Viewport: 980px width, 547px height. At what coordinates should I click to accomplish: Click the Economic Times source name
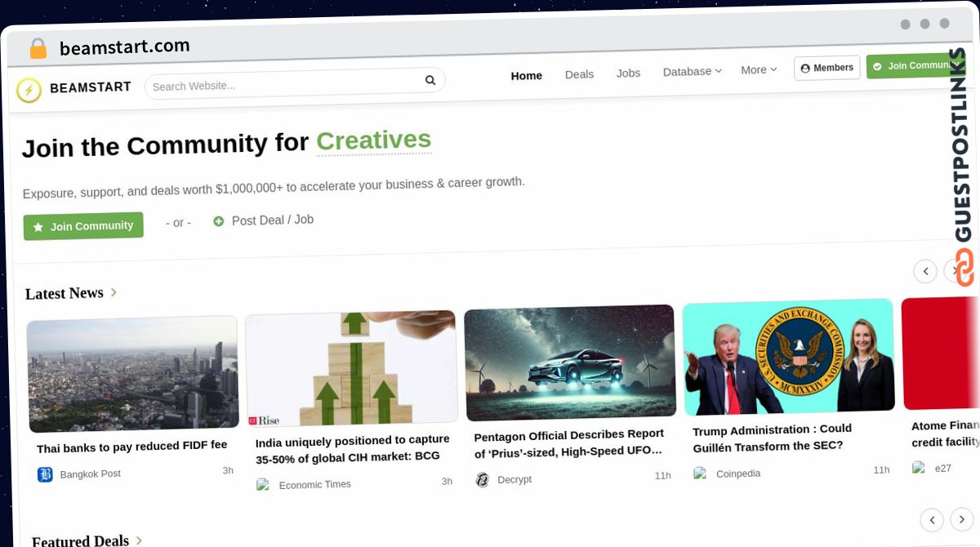point(314,484)
